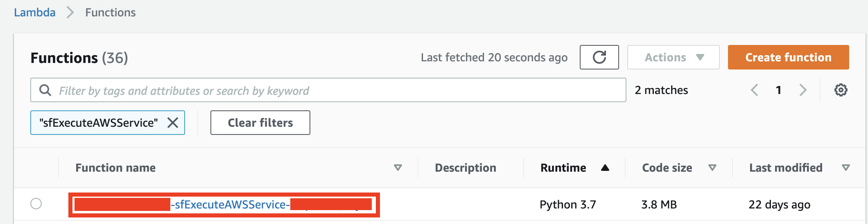Screen dimensions: 868x224
Task: Toggle Runtime ascending sort arrow
Action: tap(605, 168)
